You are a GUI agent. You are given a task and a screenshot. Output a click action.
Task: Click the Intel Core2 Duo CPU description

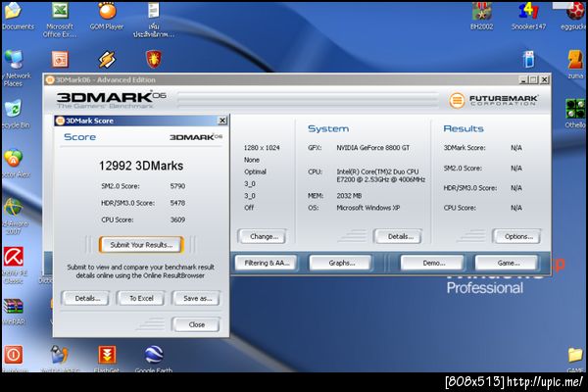tap(380, 175)
